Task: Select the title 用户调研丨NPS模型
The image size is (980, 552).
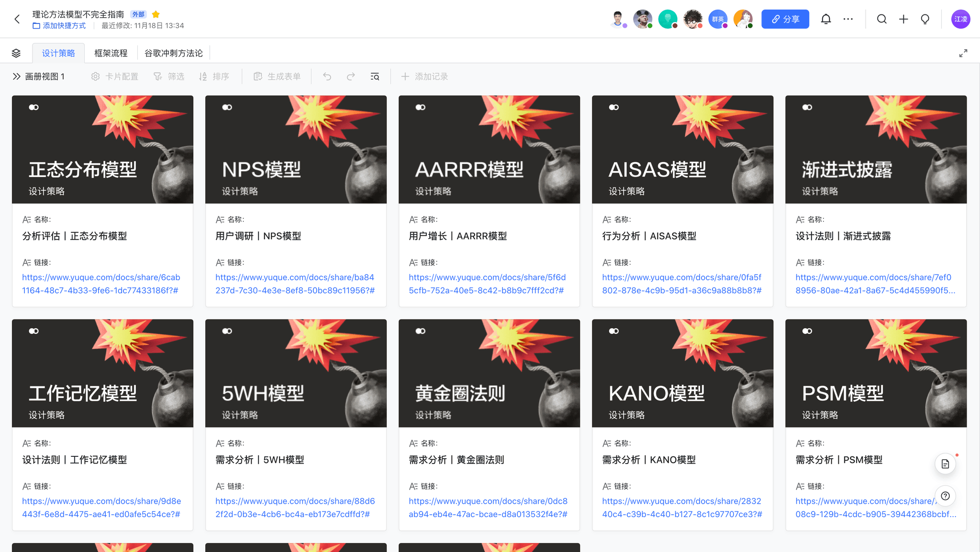Action: (x=258, y=236)
